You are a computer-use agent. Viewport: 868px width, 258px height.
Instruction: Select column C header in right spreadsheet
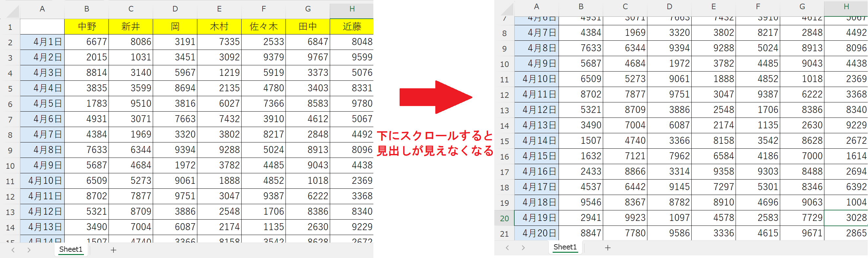625,7
